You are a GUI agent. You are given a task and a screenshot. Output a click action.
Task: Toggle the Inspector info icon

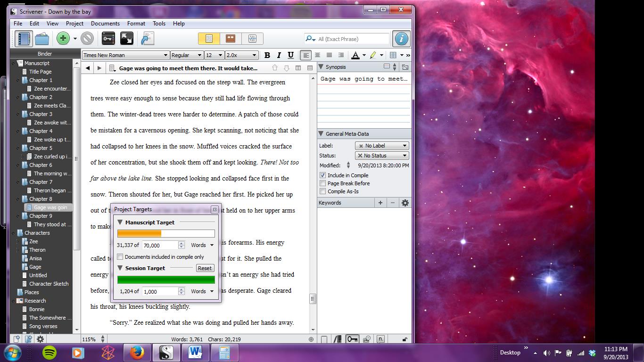pos(401,39)
